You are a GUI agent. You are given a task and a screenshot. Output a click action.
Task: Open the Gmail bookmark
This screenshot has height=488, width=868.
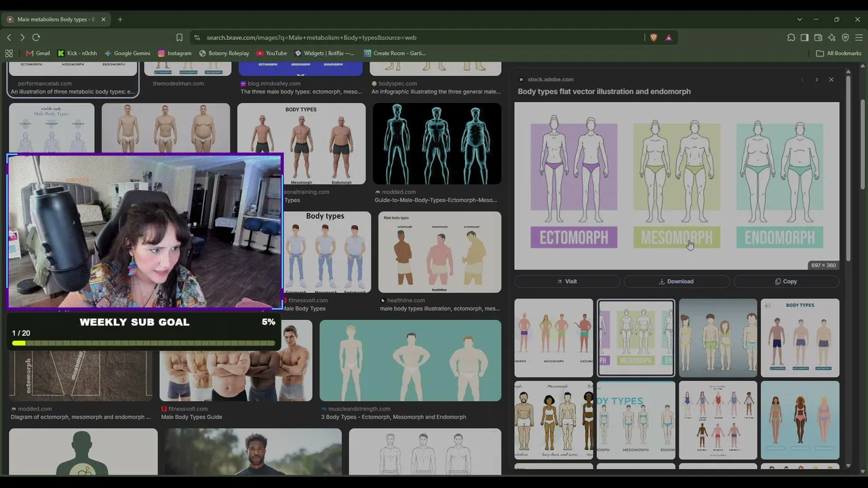[38, 53]
